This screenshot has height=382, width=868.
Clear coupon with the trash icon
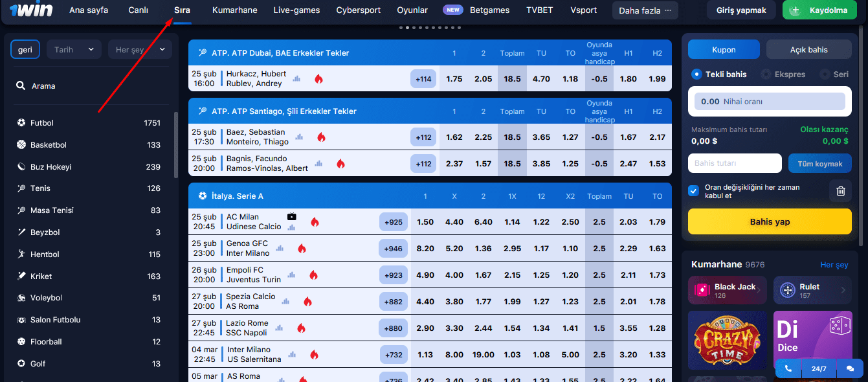(x=840, y=191)
